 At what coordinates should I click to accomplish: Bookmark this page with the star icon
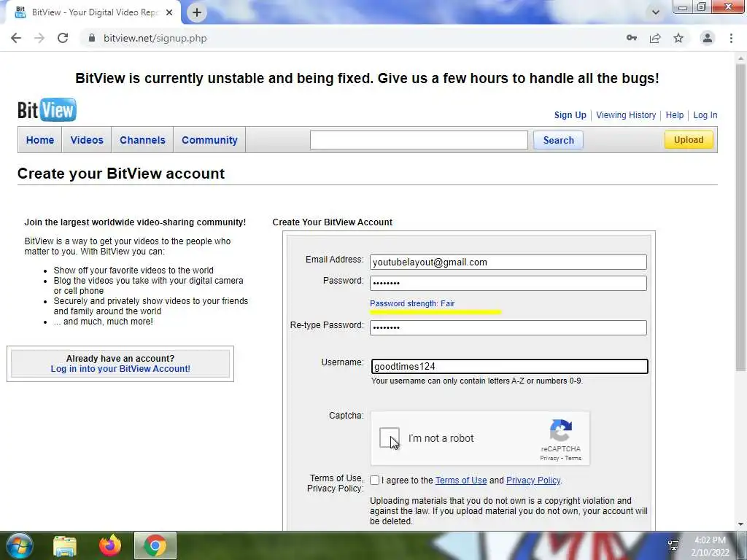[x=678, y=38]
